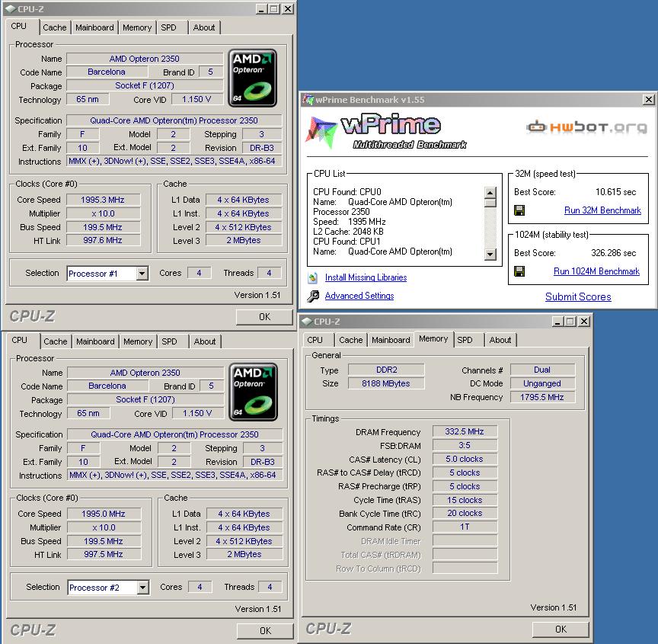The image size is (658, 644).
Task: Click the CPU List scrollbar up arrow
Action: [490, 192]
